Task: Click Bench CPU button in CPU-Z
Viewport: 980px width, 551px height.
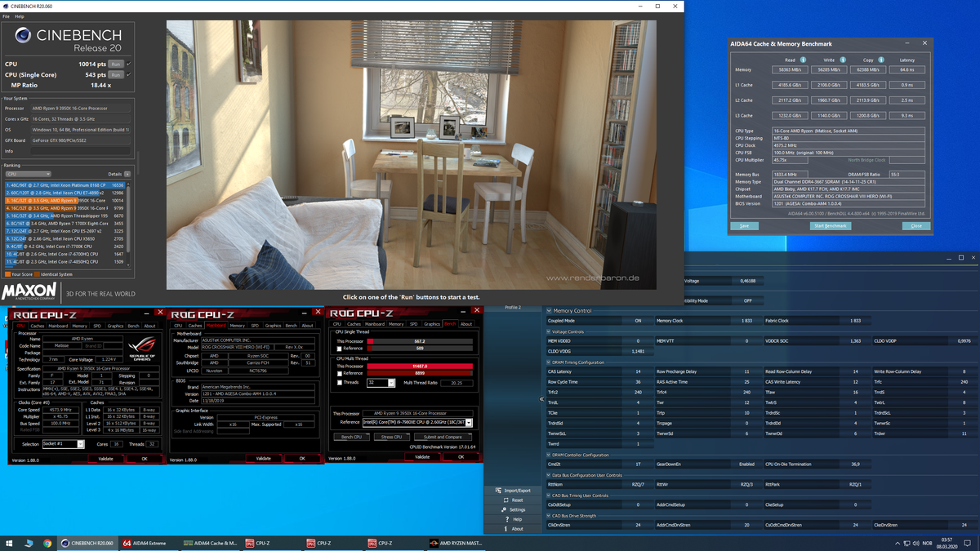Action: [351, 438]
